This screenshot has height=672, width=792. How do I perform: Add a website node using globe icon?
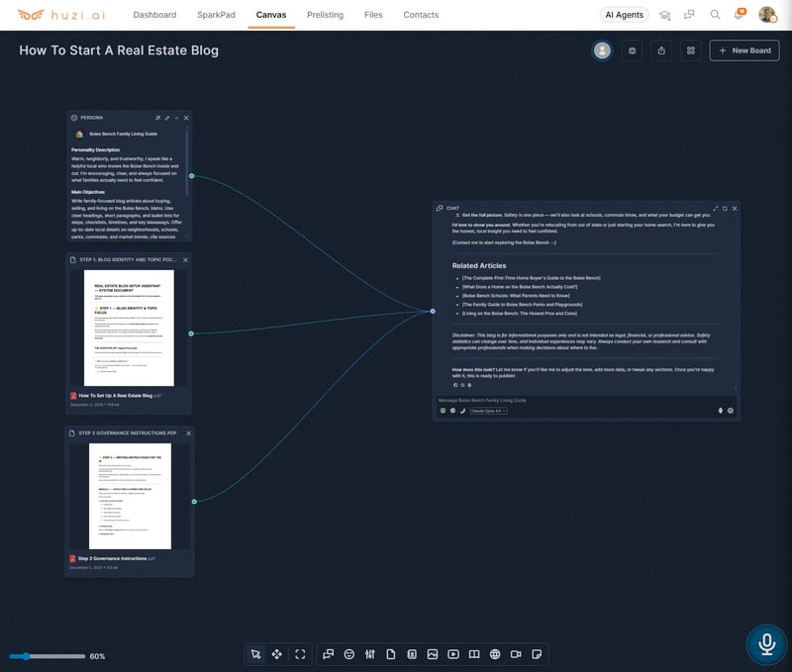(x=495, y=654)
